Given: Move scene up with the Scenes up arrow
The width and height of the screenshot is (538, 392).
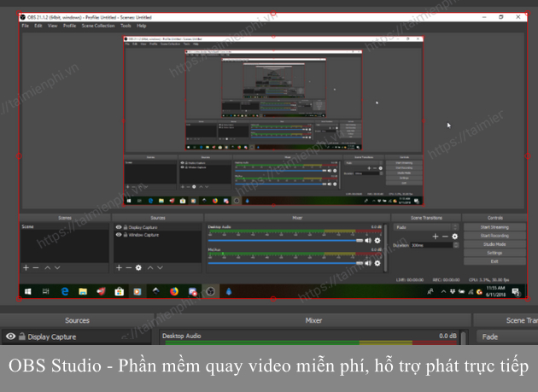Looking at the screenshot, I should [48, 268].
